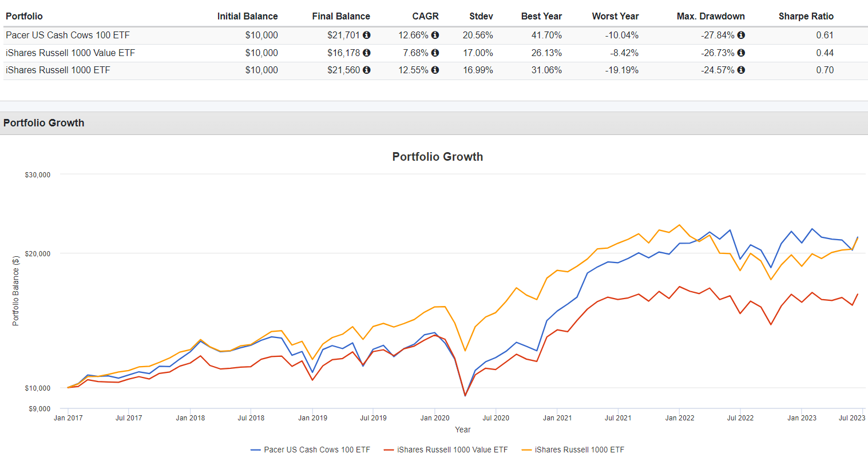Click the 0.61 Sharpe ratio value

point(825,35)
